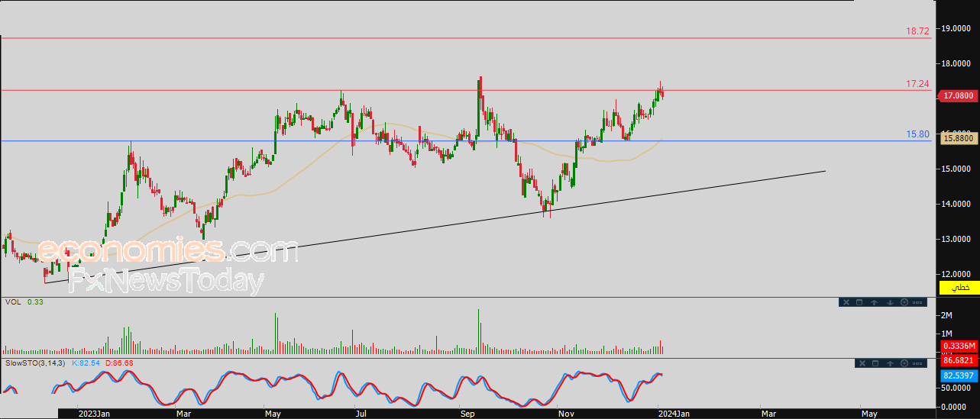Click the yellow Arabic chart-type label

pyautogui.click(x=959, y=287)
